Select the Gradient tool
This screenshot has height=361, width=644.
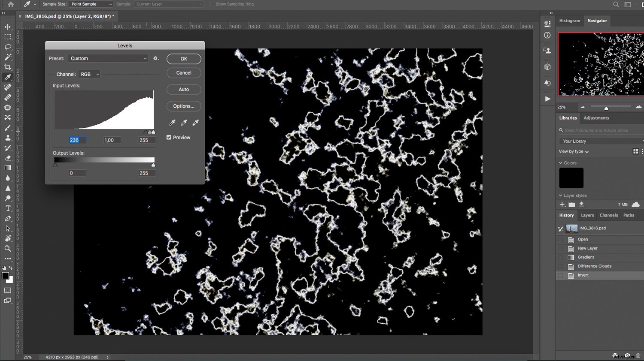(x=8, y=168)
